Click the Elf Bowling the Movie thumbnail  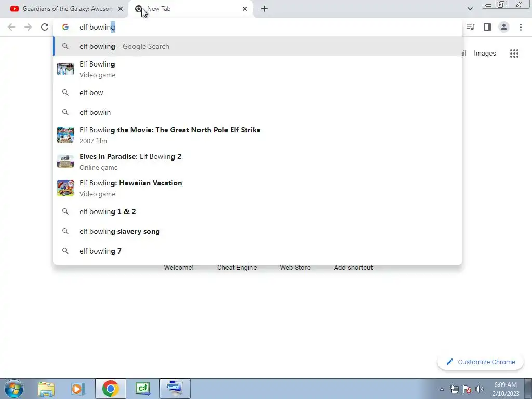click(65, 135)
